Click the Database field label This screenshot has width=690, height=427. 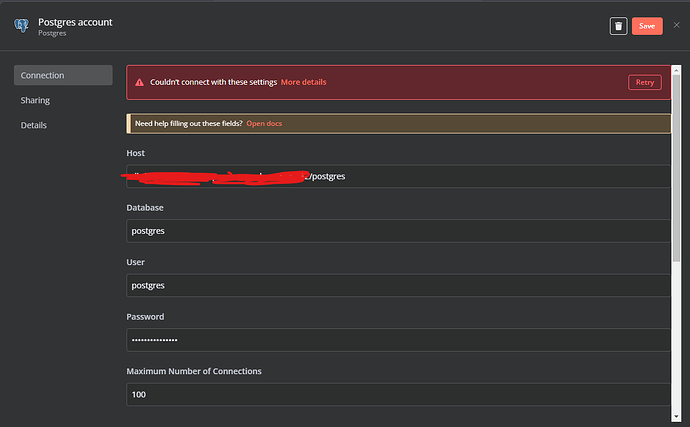coord(145,208)
